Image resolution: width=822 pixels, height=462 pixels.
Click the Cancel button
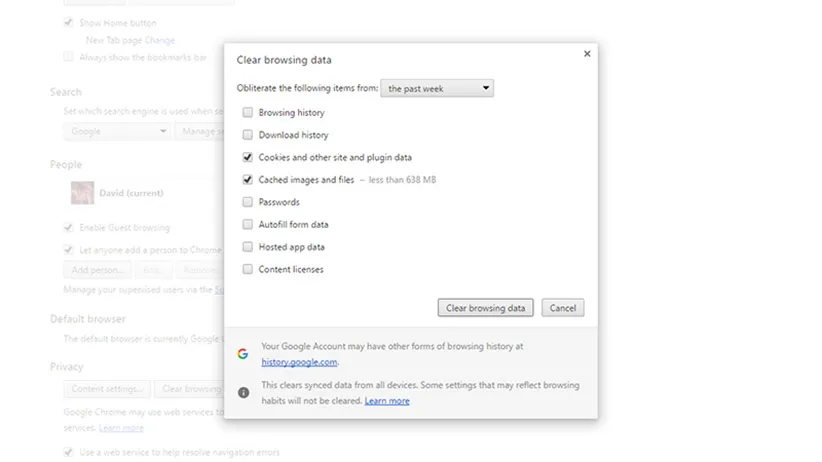(x=563, y=308)
